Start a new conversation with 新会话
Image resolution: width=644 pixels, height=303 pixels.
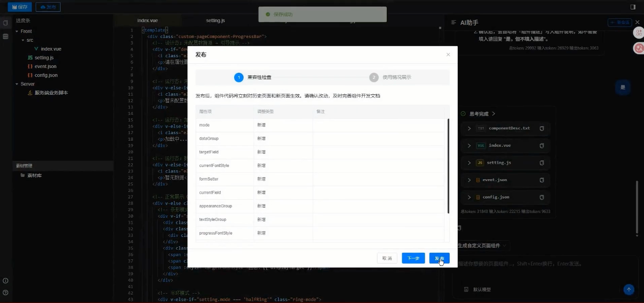coord(620,23)
